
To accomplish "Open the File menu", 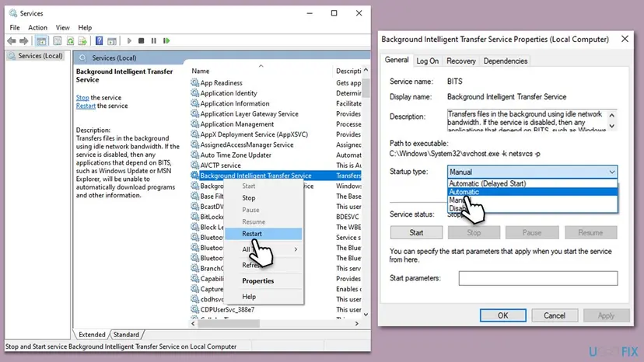I will [x=15, y=27].
